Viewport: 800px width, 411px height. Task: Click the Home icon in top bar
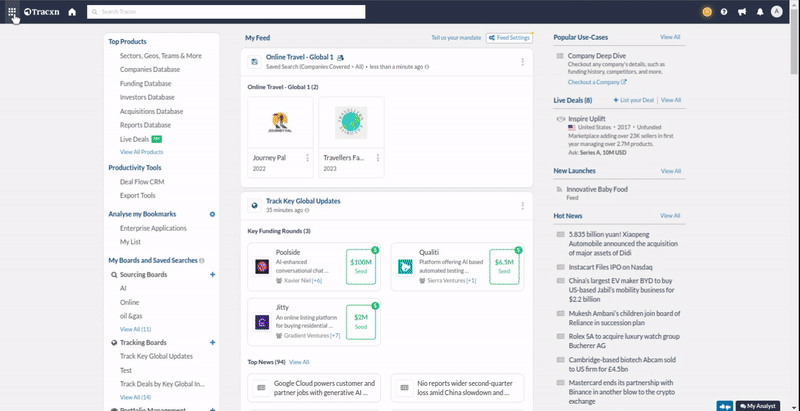click(72, 12)
